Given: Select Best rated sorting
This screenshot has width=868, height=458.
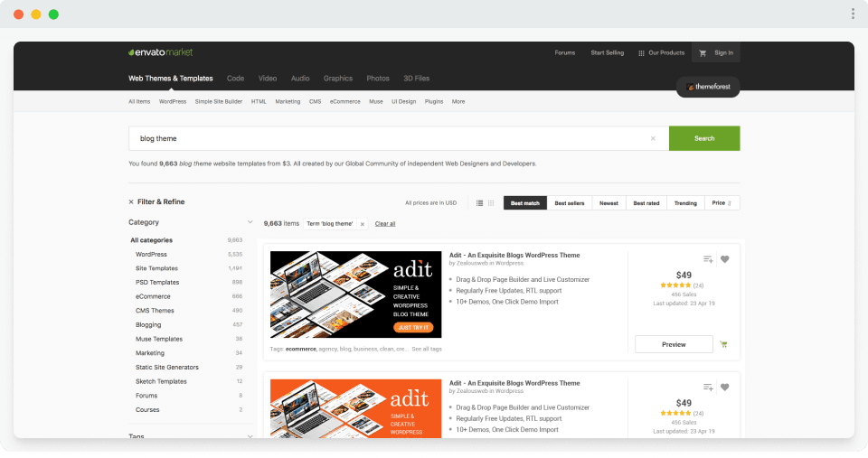Looking at the screenshot, I should 646,203.
